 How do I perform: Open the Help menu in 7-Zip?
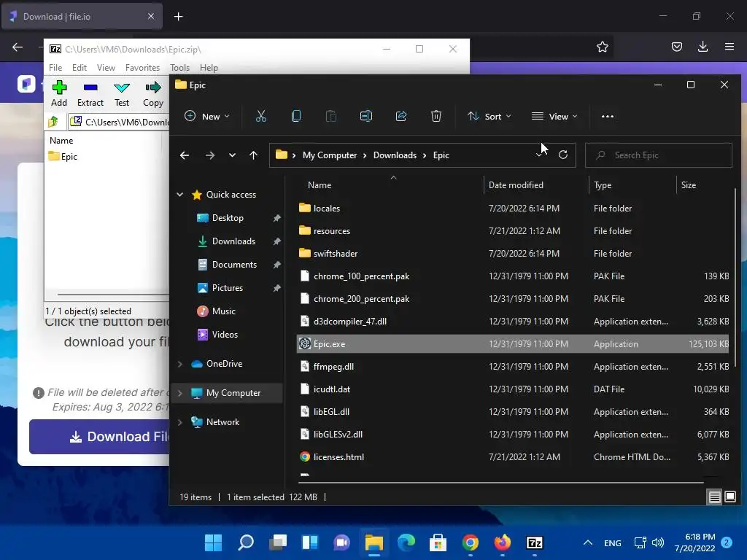pos(209,68)
